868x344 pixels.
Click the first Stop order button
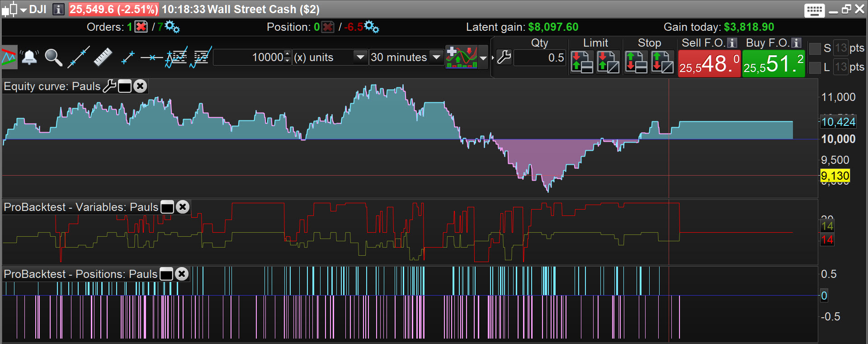coord(636,62)
